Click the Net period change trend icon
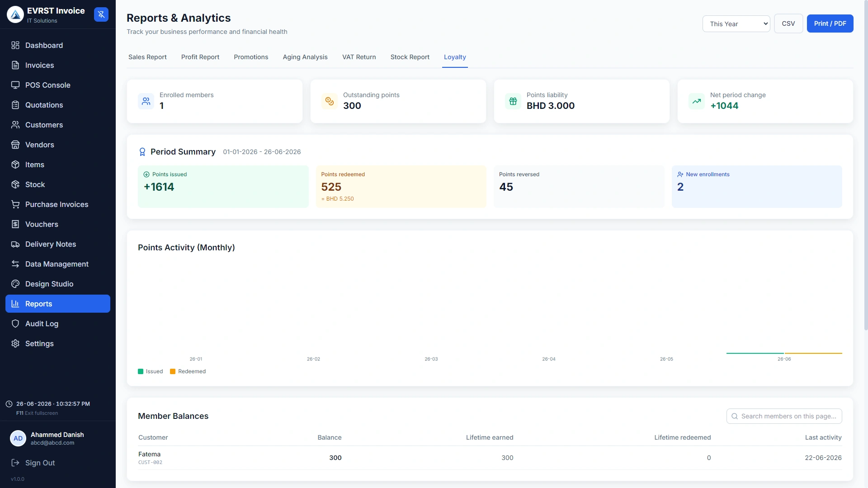868x488 pixels. point(697,101)
